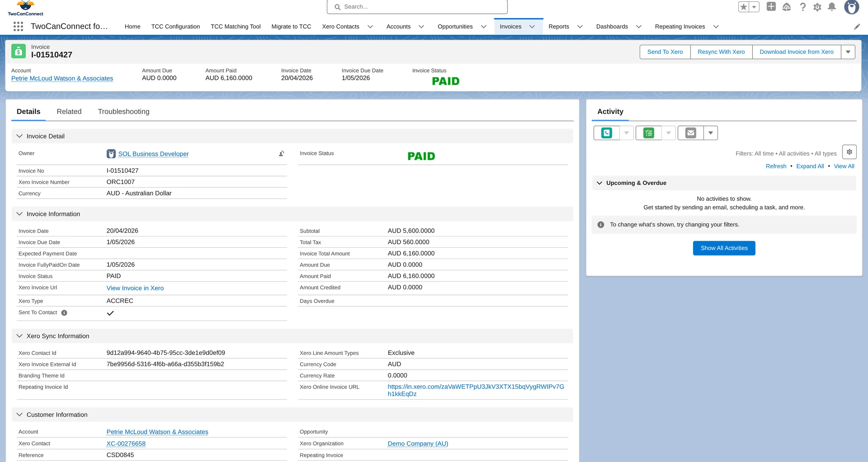The image size is (868, 462).
Task: Click the green Invoice record icon
Action: click(18, 51)
